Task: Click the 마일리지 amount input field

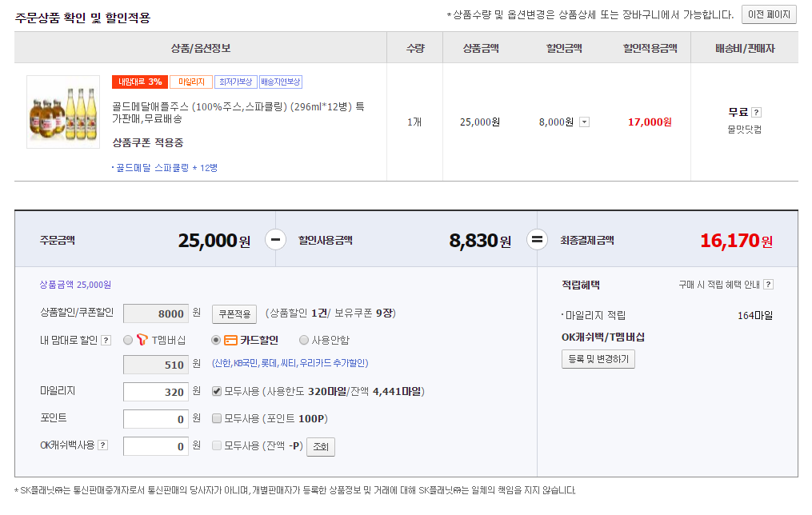Action: (x=155, y=392)
